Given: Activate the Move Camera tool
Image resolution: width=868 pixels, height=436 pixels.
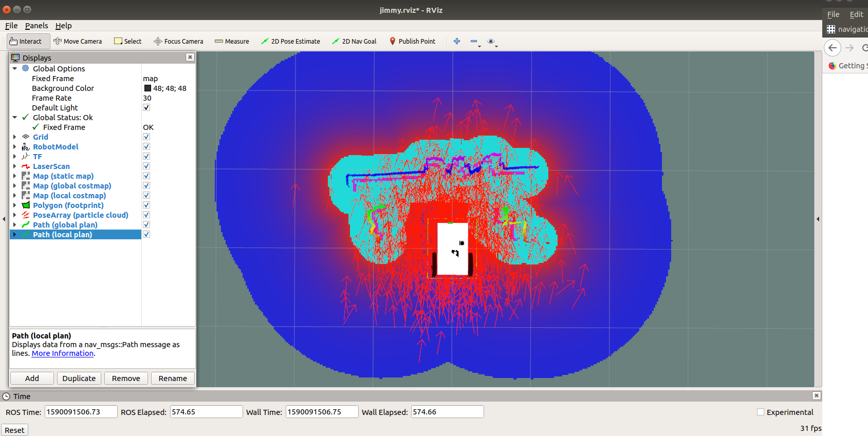Looking at the screenshot, I should pos(78,42).
